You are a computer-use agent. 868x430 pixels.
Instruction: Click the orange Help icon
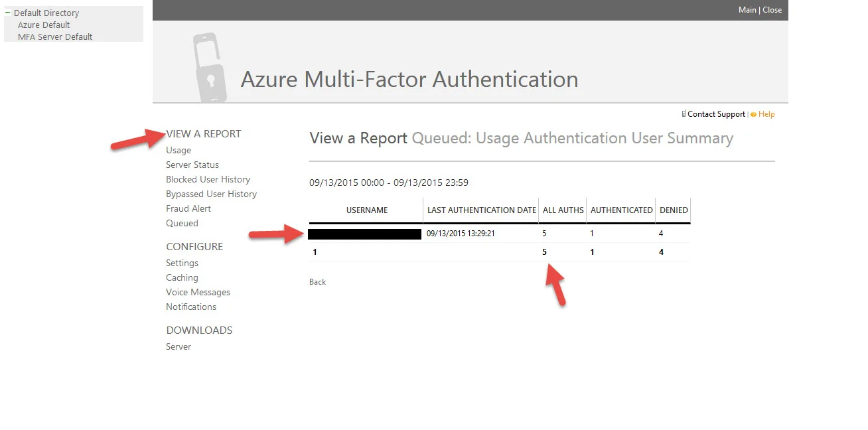click(x=754, y=115)
